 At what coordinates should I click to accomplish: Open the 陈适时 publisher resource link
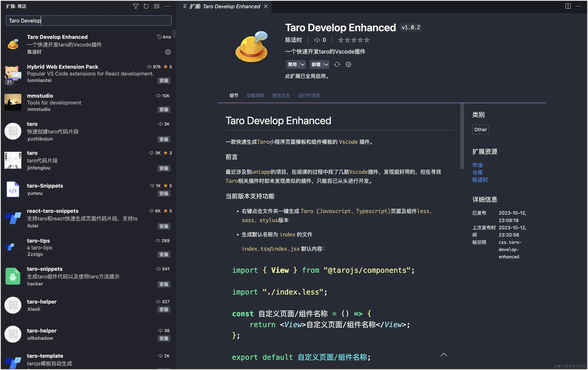[480, 180]
